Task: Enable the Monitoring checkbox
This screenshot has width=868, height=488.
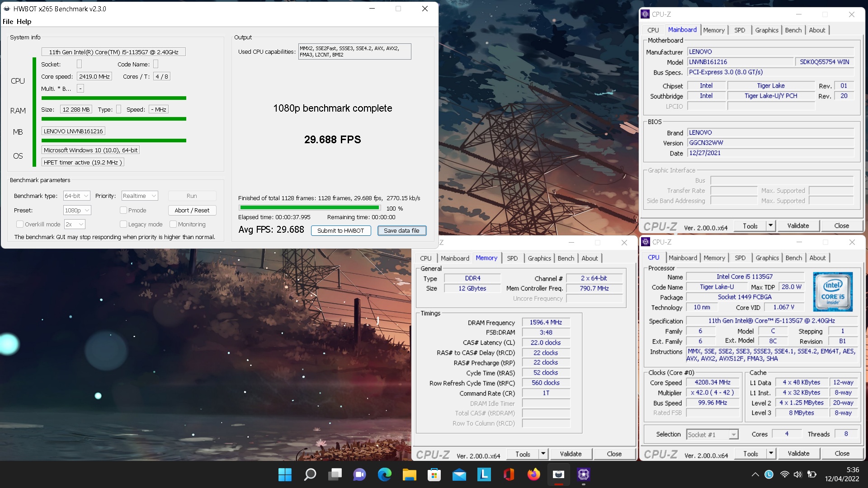Action: 173,224
